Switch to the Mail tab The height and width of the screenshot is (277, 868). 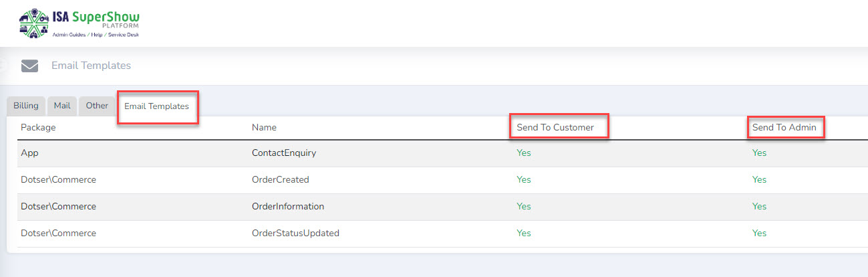coord(62,106)
